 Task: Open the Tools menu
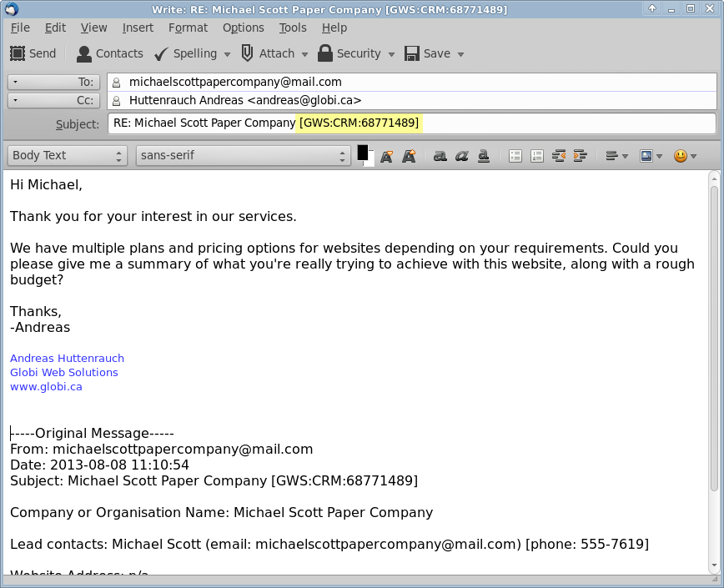pos(293,28)
